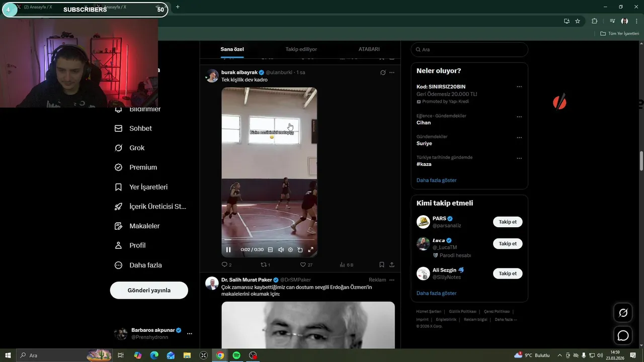Follow PARS with Takip et

tap(508, 222)
